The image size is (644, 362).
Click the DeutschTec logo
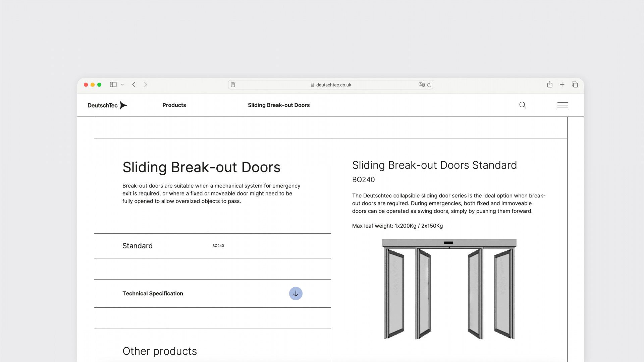(x=107, y=105)
